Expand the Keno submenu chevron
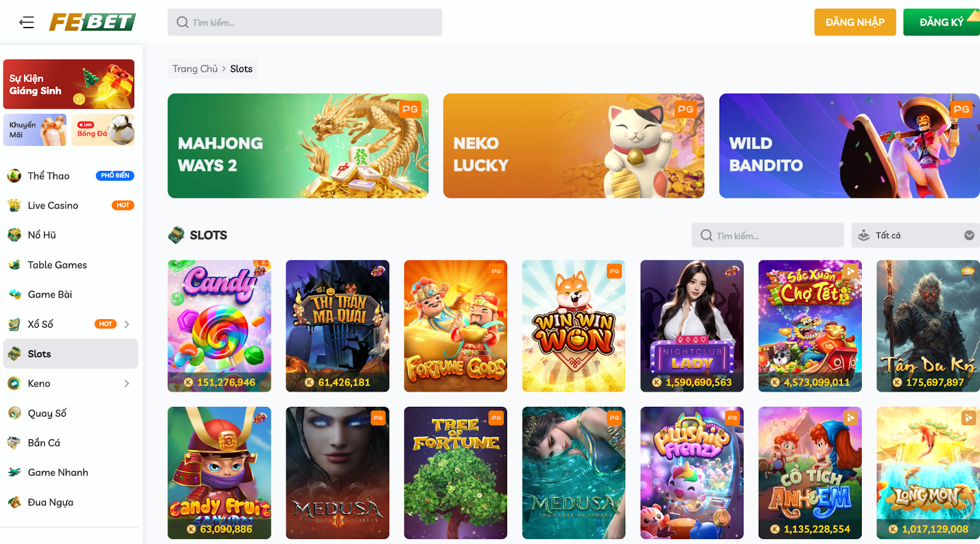Image resolution: width=980 pixels, height=544 pixels. [127, 383]
